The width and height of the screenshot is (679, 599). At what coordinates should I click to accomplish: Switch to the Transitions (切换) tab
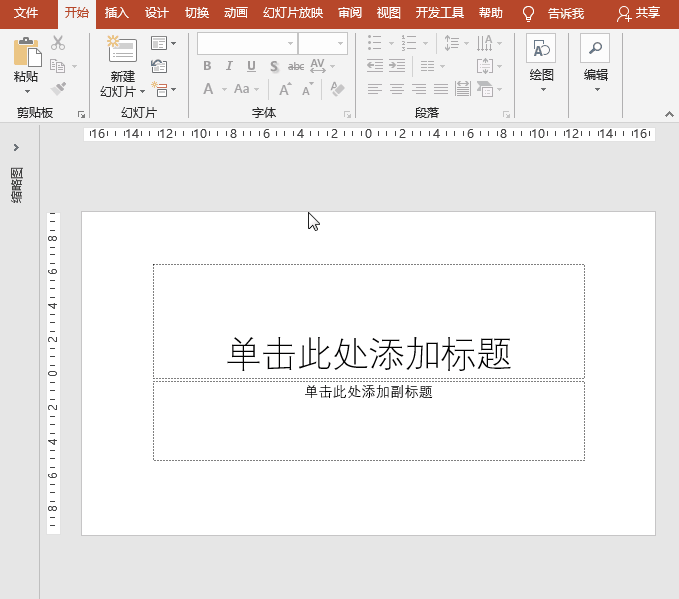197,13
